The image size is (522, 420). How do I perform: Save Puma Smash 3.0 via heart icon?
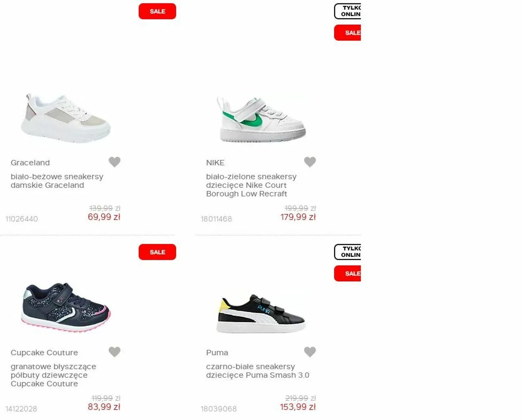pyautogui.click(x=310, y=352)
